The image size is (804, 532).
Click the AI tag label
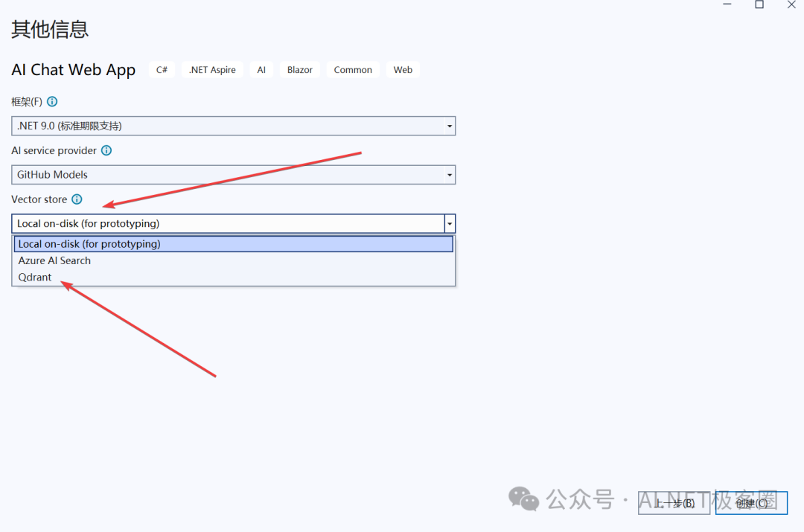pyautogui.click(x=261, y=70)
